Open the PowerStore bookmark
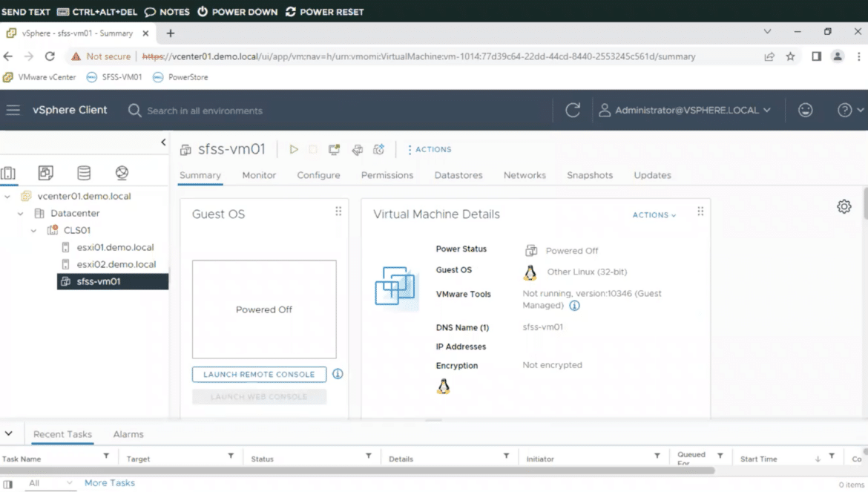 [x=181, y=77]
